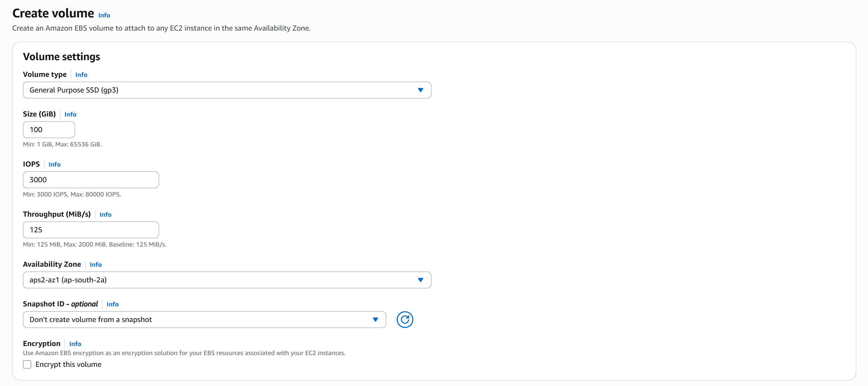The width and height of the screenshot is (868, 386).
Task: Click the Encrypt this volume label
Action: (x=68, y=364)
